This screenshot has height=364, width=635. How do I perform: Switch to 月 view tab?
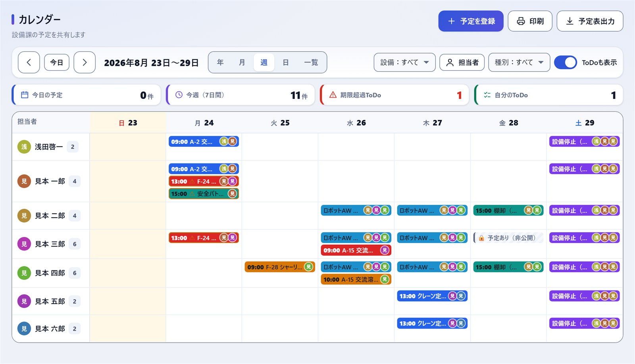(242, 62)
